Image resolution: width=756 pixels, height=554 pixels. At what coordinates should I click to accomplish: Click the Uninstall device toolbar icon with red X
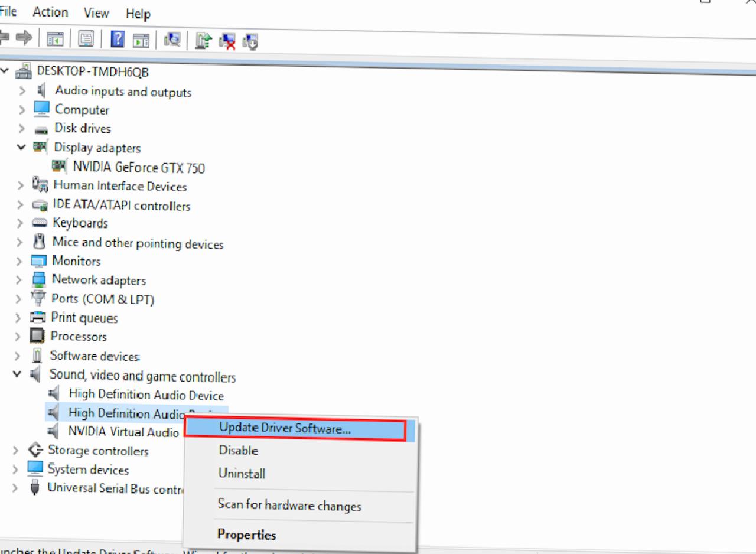point(227,41)
